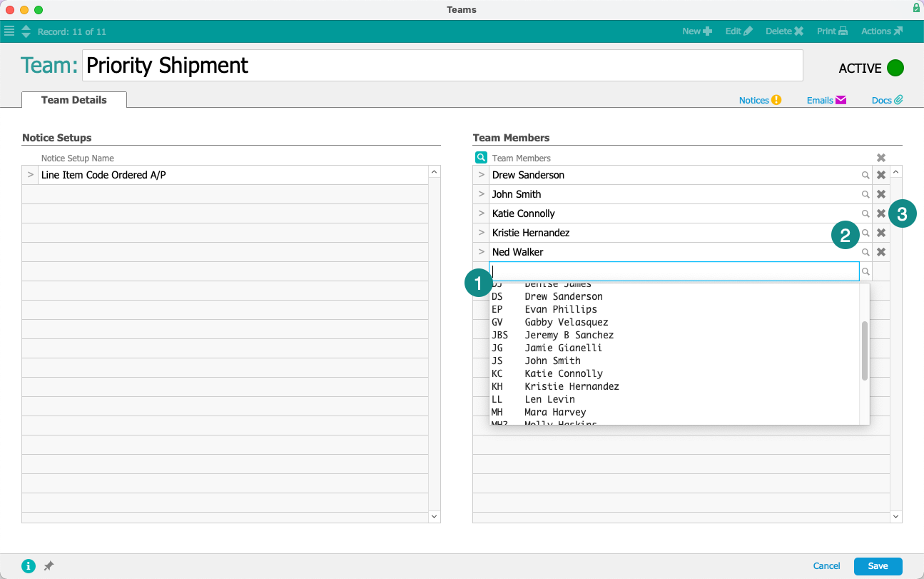
Task: Go to the next record with the down arrow
Action: click(x=26, y=35)
